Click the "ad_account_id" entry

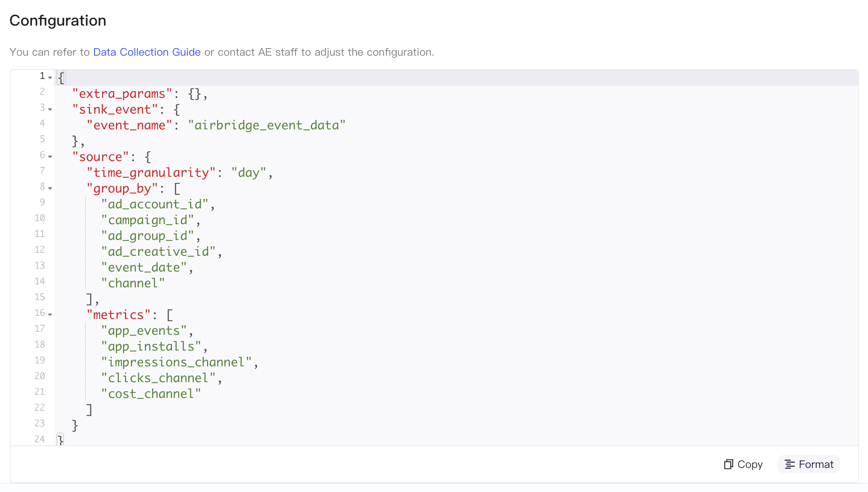click(x=154, y=204)
